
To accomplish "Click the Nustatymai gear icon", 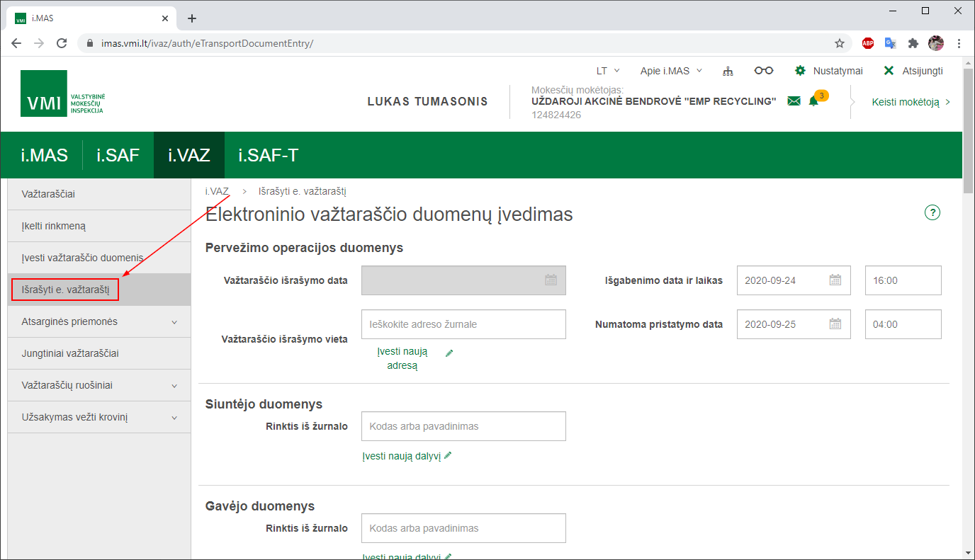I will (x=801, y=71).
